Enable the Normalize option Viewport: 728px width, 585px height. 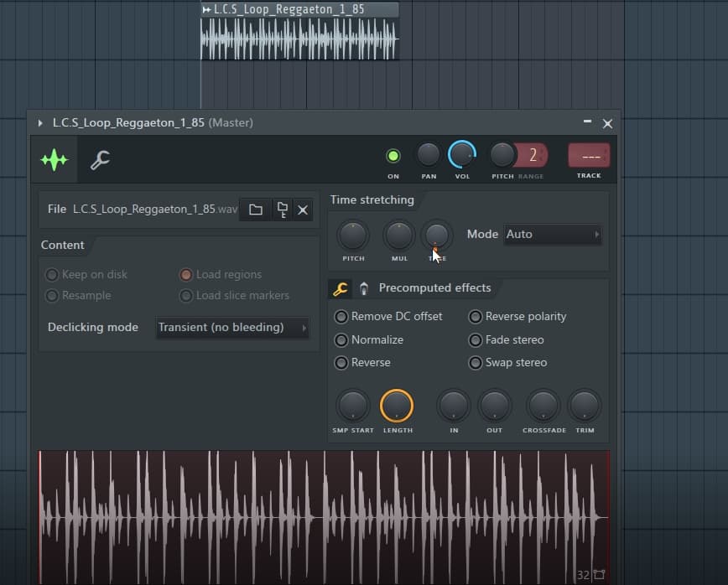341,340
